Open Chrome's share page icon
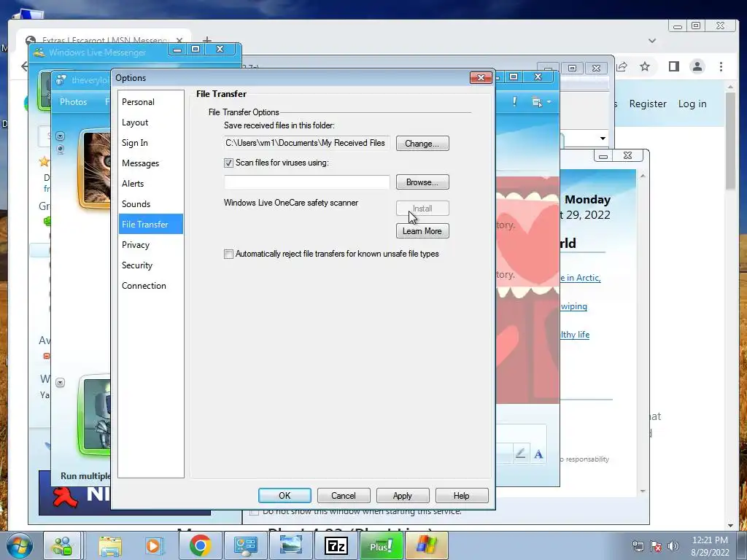747x560 pixels. 622,66
